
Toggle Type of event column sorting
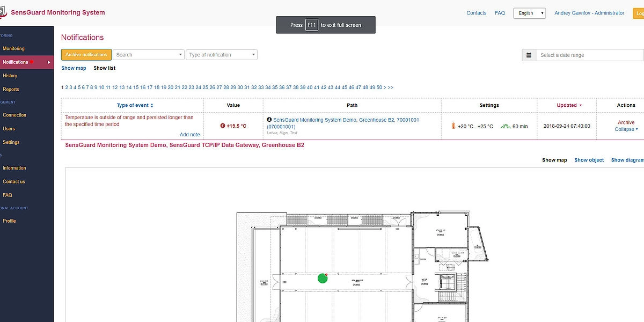[135, 105]
